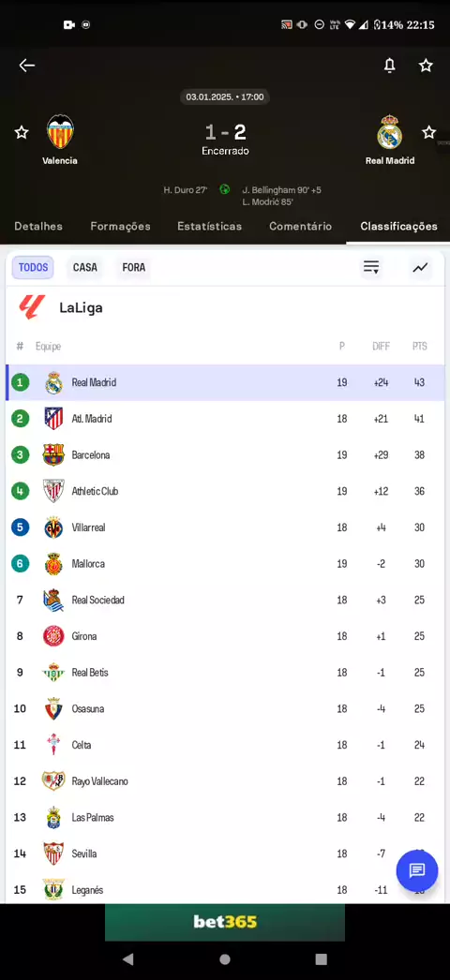The height and width of the screenshot is (980, 450).
Task: Open Valencia team crest
Action: click(x=60, y=132)
